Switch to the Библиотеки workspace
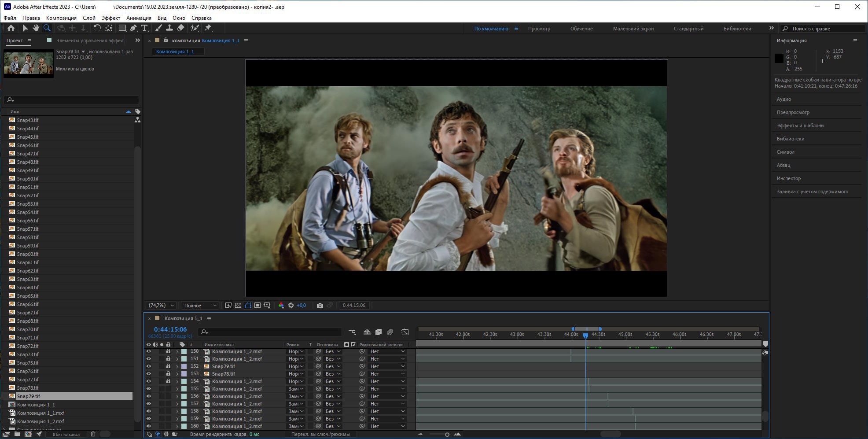Screen dimensions: 868x439 click(x=737, y=29)
